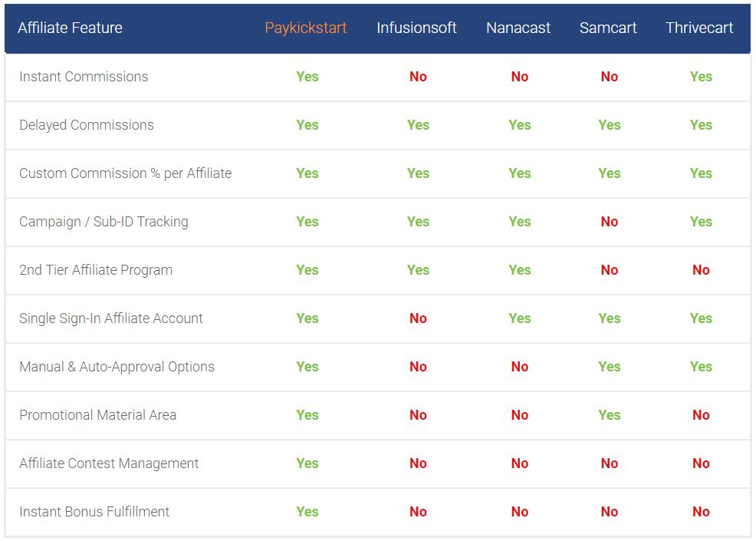Select Custom Commission % per Affiliate text

click(126, 173)
